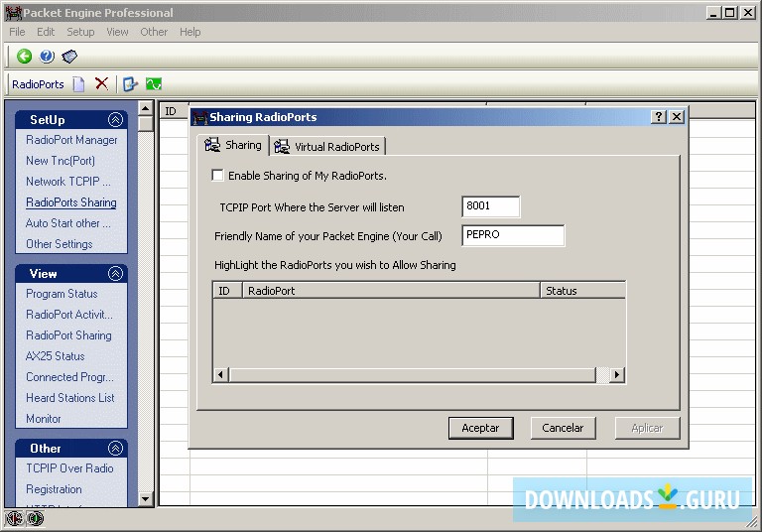Click the second status bar icon
Viewport: 762px width, 532px height.
(x=36, y=519)
